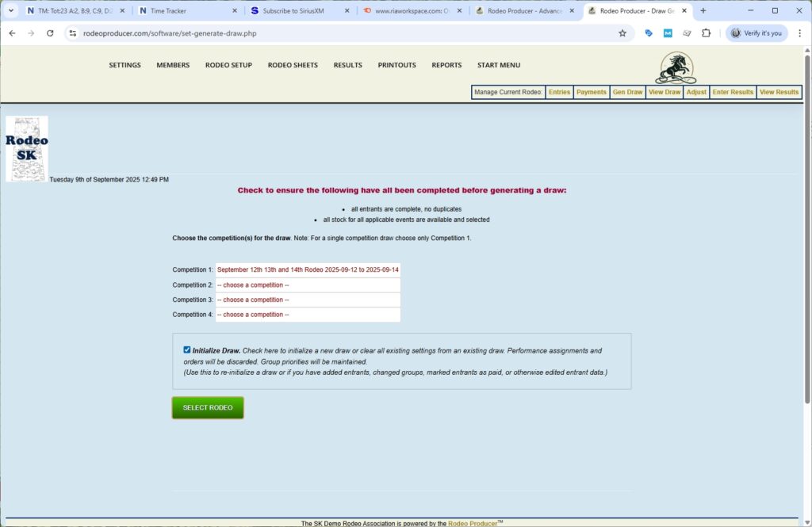
Task: Switch to the Time Tracker tab
Action: pos(186,11)
